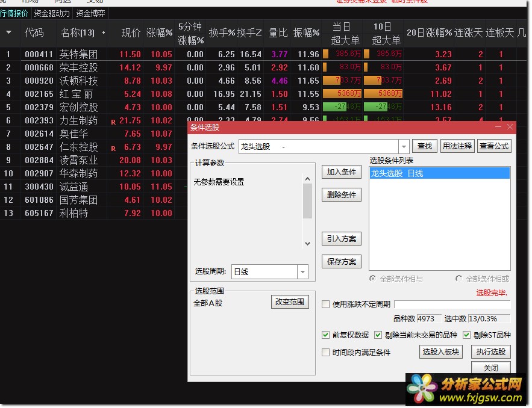The width and height of the screenshot is (532, 408).
Task: Sort by 涨幅% column header
Action: pyautogui.click(x=159, y=33)
